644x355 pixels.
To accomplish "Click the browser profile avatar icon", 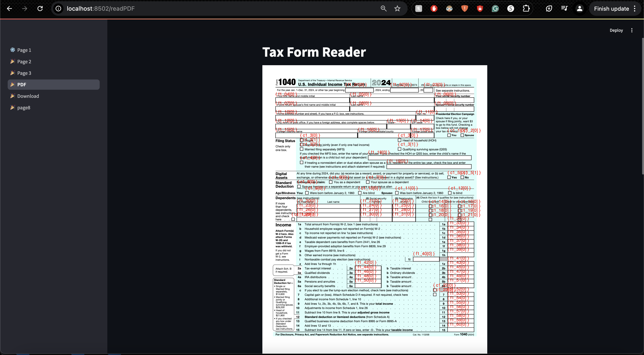I will (x=579, y=9).
